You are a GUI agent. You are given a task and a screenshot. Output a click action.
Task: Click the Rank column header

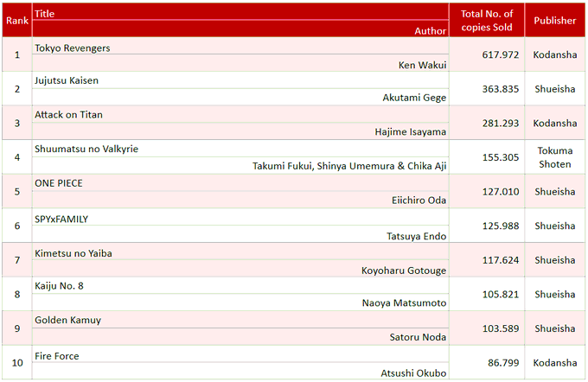[17, 21]
